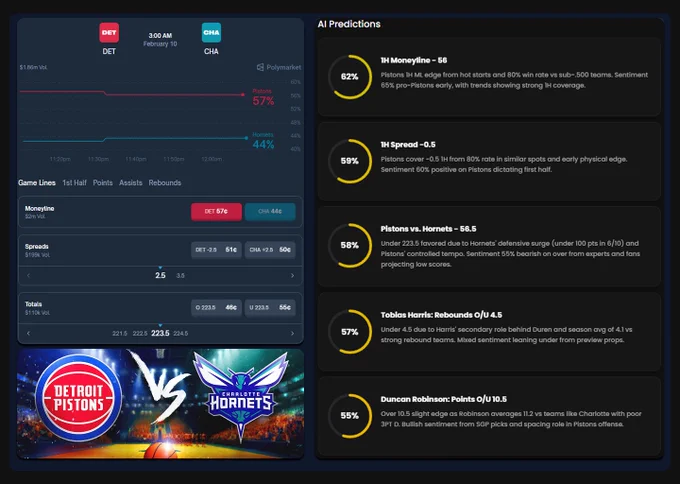Click the red Pistons line endpoint
The width and height of the screenshot is (680, 484).
point(244,95)
